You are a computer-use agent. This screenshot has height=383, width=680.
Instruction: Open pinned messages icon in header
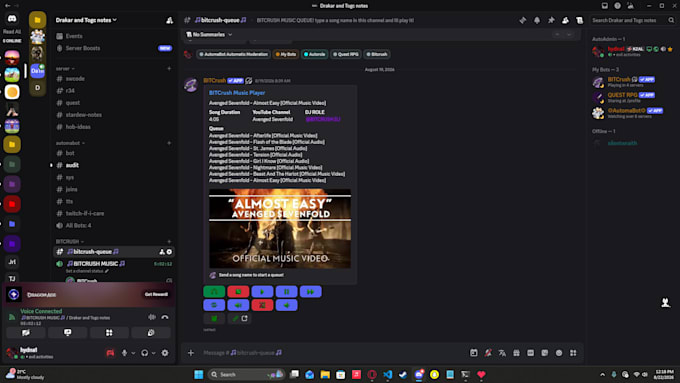pyautogui.click(x=551, y=20)
